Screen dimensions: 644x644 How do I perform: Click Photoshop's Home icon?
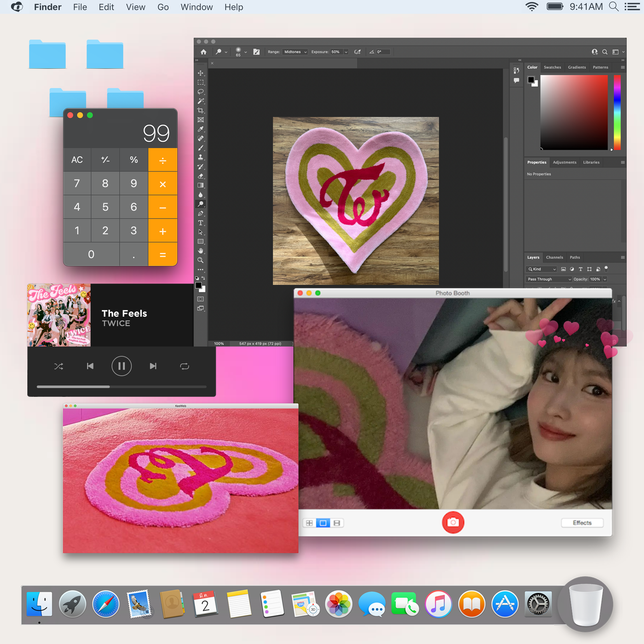pos(203,52)
